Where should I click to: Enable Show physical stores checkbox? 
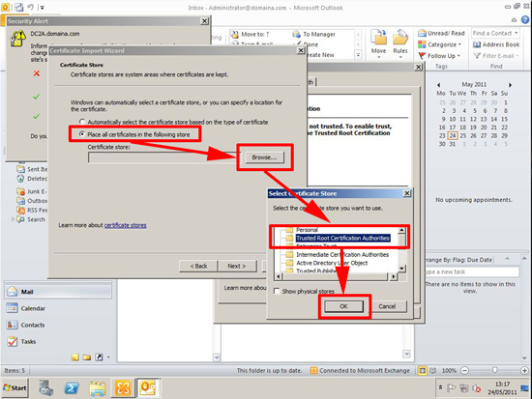[x=277, y=291]
